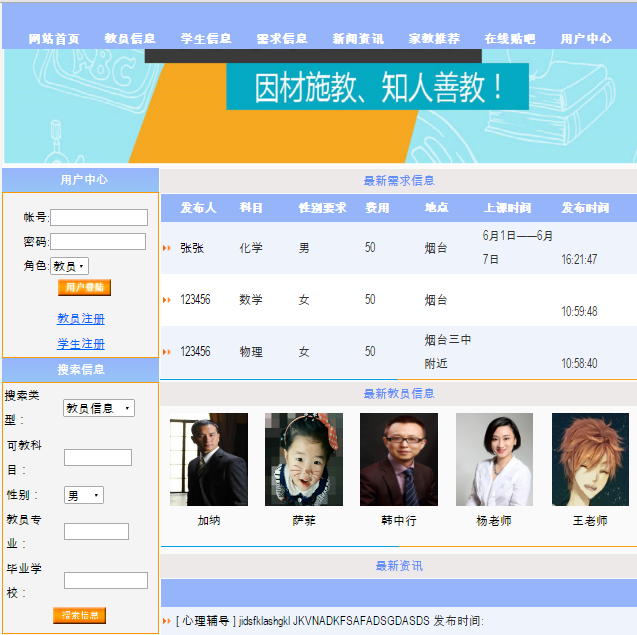The image size is (637, 635).
Task: Click teacher name 杨老师
Action: click(494, 520)
